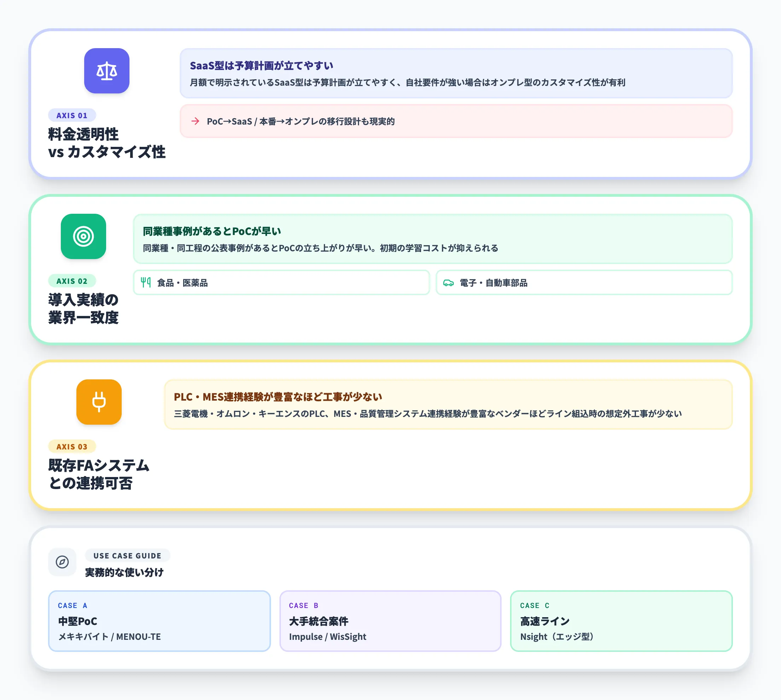The width and height of the screenshot is (781, 700).
Task: Click the PoC→SaaS / 本番→オンプレ note box
Action: click(456, 121)
